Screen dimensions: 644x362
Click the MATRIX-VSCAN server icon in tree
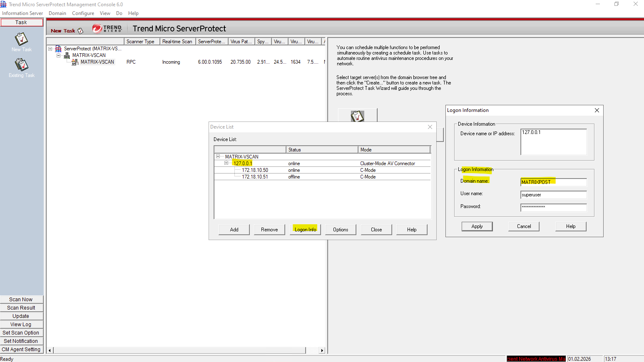pos(75,62)
